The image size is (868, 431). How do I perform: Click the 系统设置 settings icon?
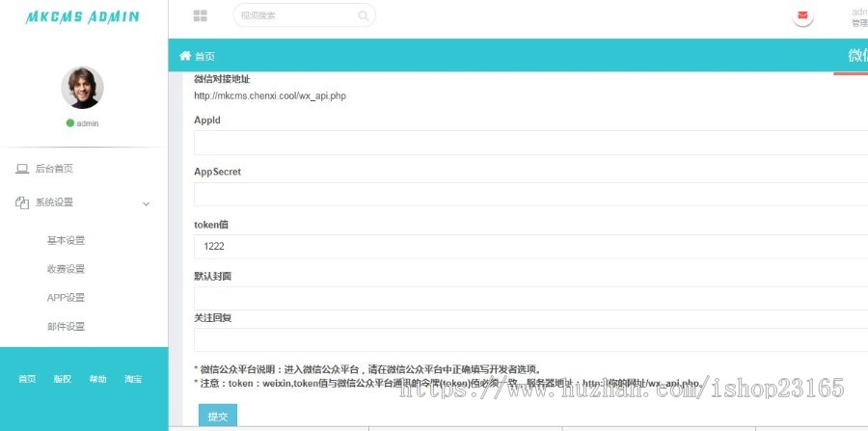tap(22, 202)
